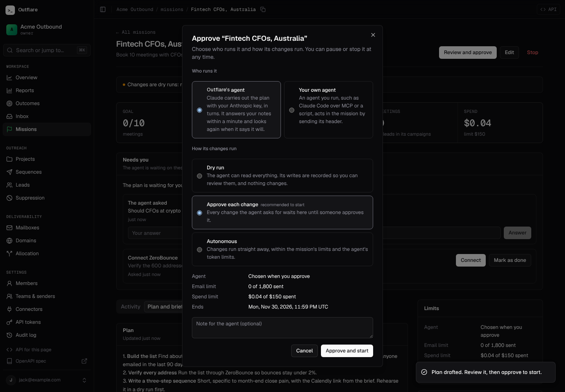The width and height of the screenshot is (565, 392).
Task: Click the search magnifier icon
Action: pos(10,50)
